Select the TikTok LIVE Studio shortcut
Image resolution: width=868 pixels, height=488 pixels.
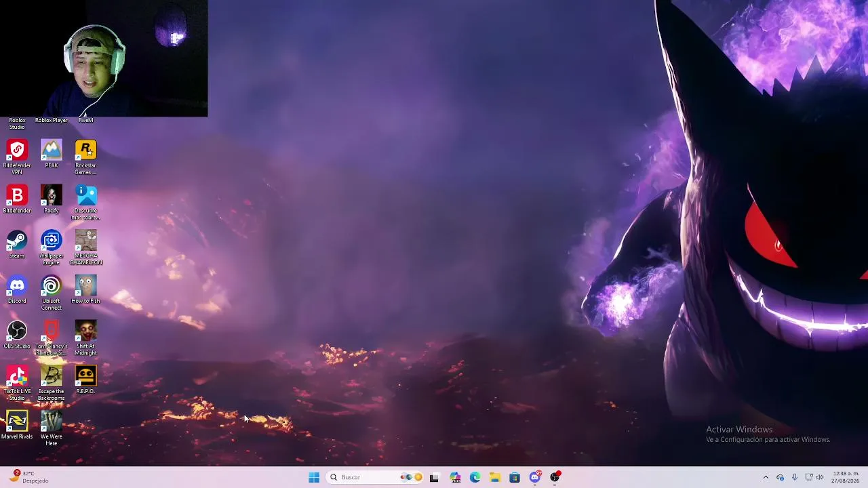tap(17, 383)
